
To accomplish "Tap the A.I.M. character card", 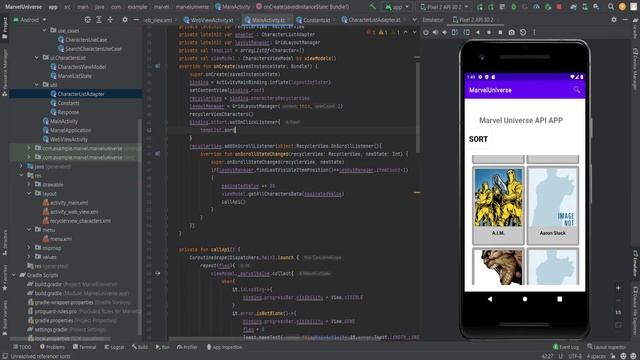I will point(498,205).
